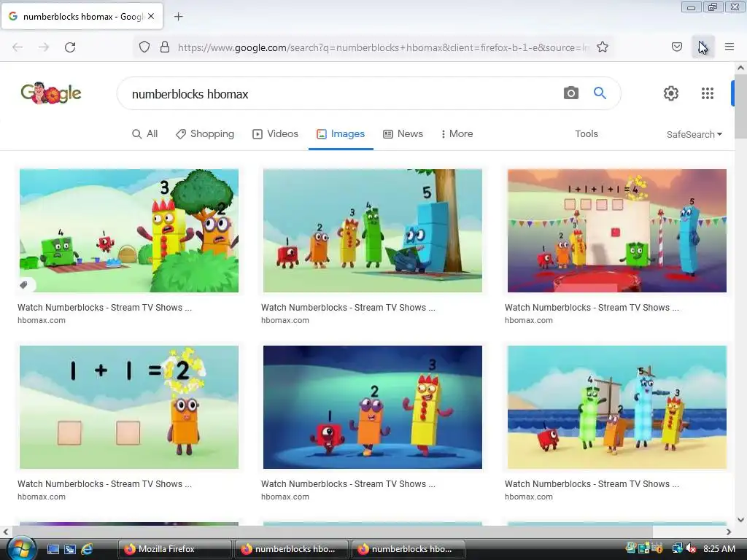Switch to second numberblocks taskbar button
Screen dimensions: 747x560
pyautogui.click(x=292, y=549)
